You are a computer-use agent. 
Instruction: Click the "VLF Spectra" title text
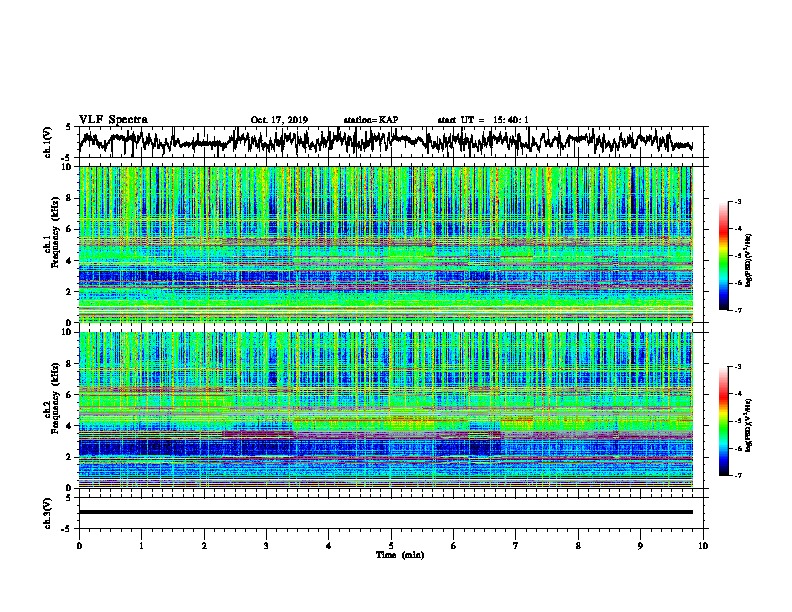pos(113,120)
